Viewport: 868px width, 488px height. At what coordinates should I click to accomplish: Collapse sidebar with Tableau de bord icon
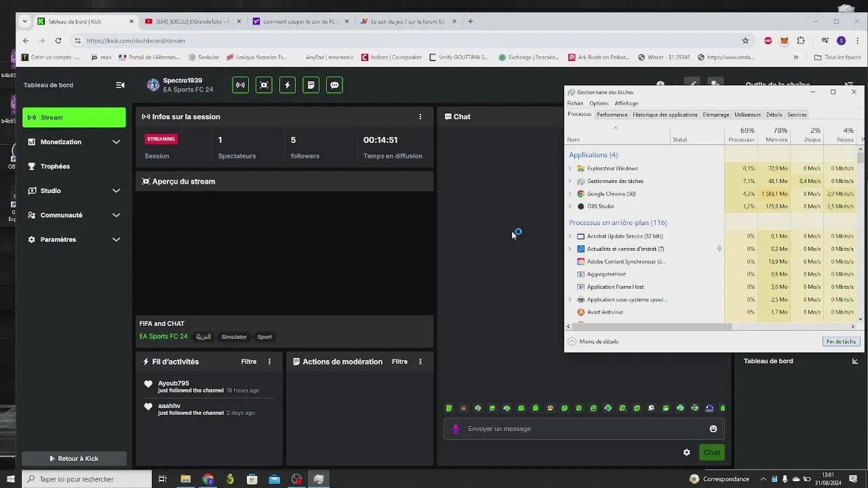[120, 85]
